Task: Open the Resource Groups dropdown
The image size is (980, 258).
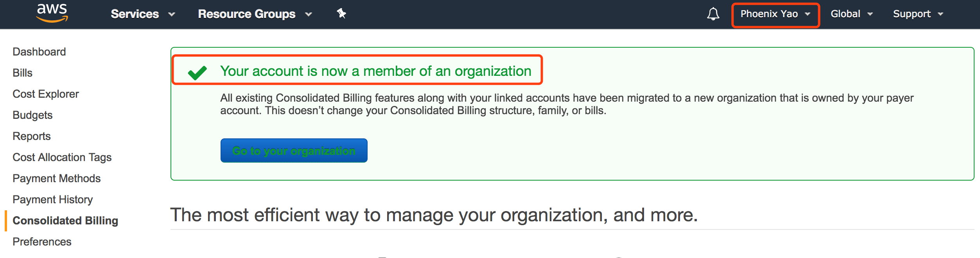Action: (255, 14)
